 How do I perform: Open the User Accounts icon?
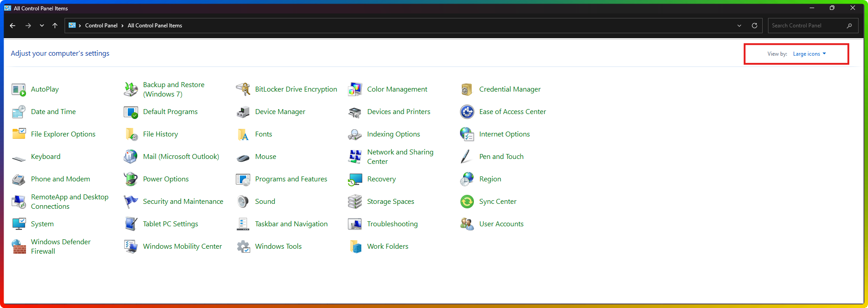point(467,224)
